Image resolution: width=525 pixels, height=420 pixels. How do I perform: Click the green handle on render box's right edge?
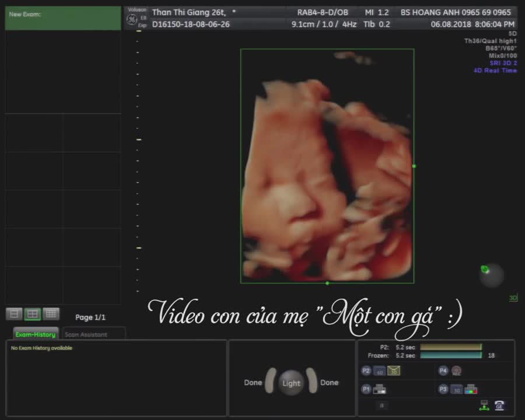(x=414, y=166)
